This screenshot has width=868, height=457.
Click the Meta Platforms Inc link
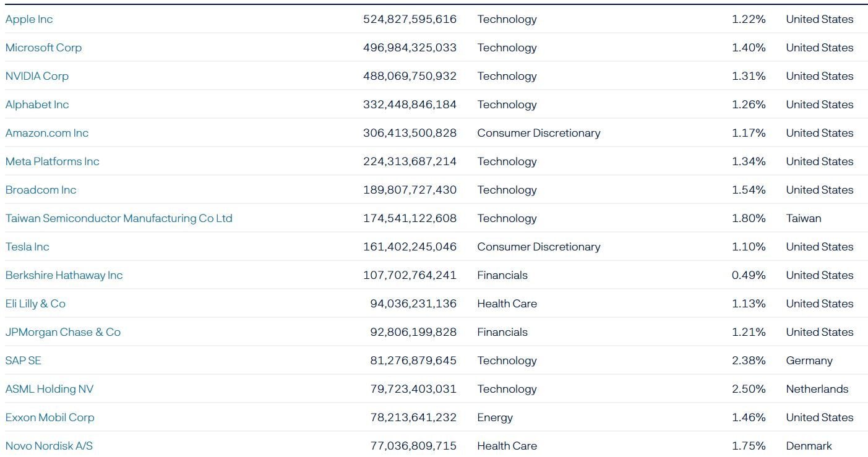point(53,161)
